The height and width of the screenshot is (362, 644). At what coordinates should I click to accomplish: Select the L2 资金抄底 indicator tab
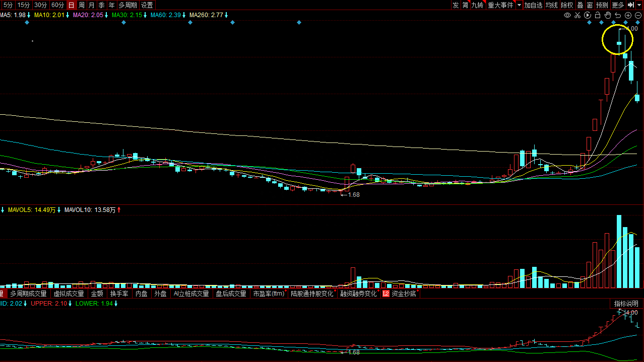400,294
